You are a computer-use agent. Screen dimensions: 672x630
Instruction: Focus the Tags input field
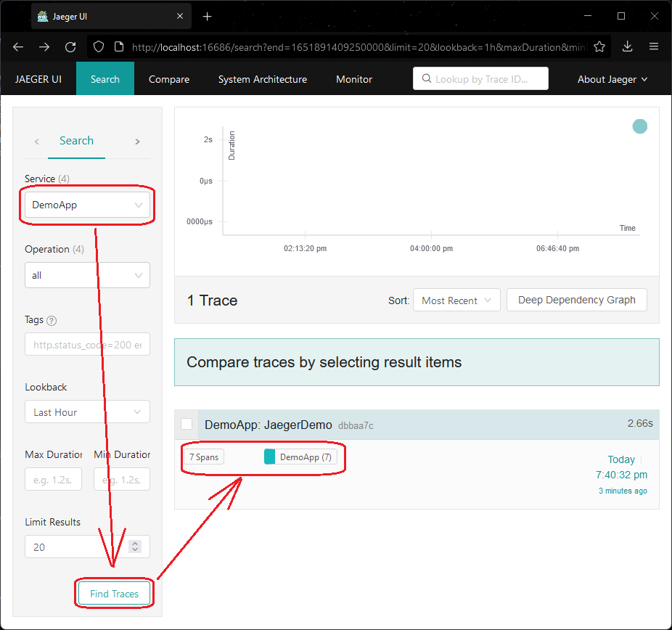87,345
